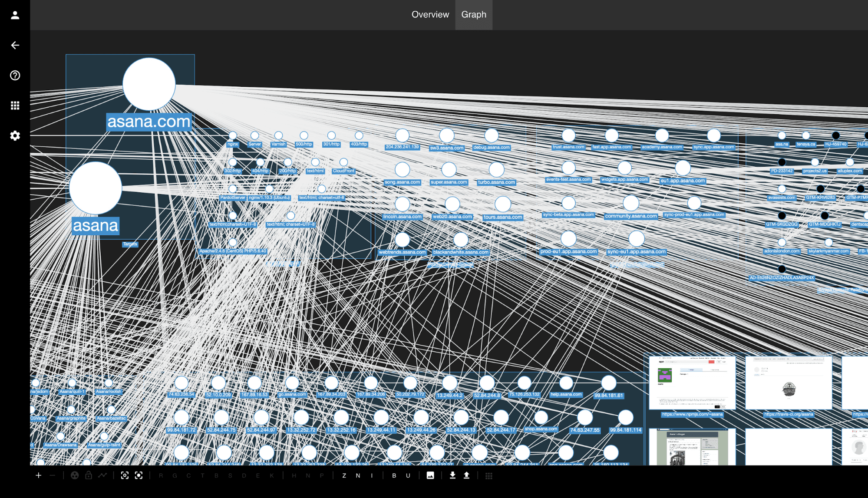The image size is (868, 498).
Task: Click the tours.asana.com label
Action: [x=503, y=217]
